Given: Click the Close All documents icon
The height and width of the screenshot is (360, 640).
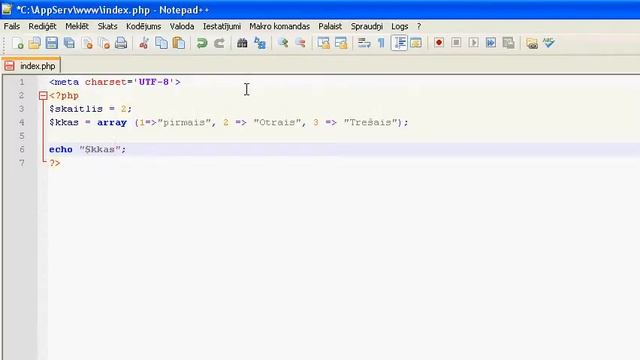Looking at the screenshot, I should click(x=104, y=43).
